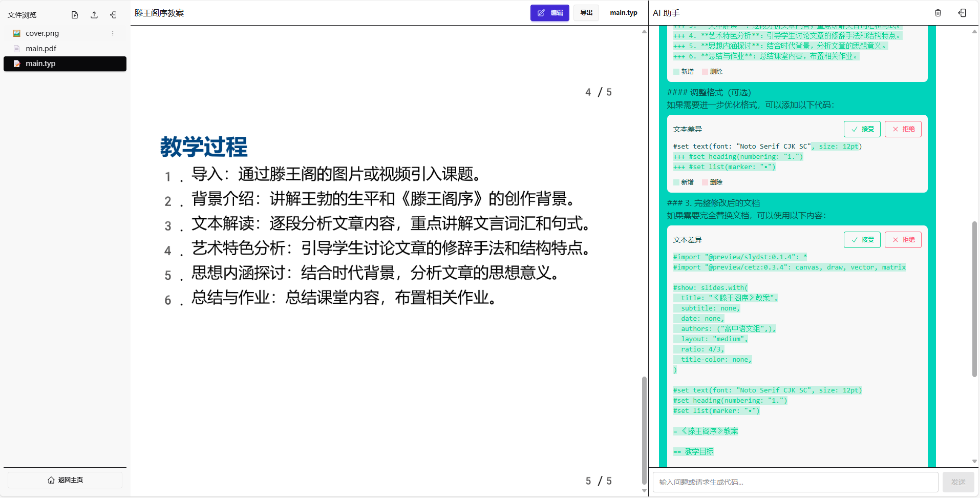
Task: Switch to the main.typ tab in the header
Action: click(623, 13)
